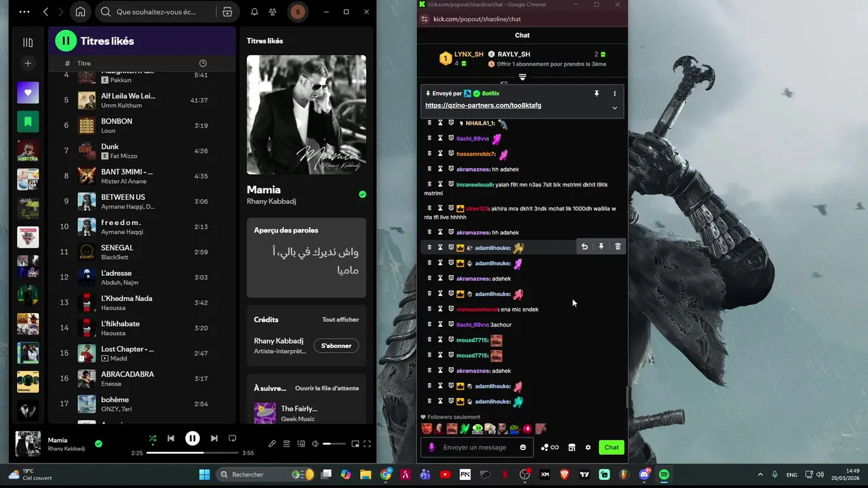The height and width of the screenshot is (488, 868).
Task: Unpin the BotRix pinned message
Action: (597, 94)
